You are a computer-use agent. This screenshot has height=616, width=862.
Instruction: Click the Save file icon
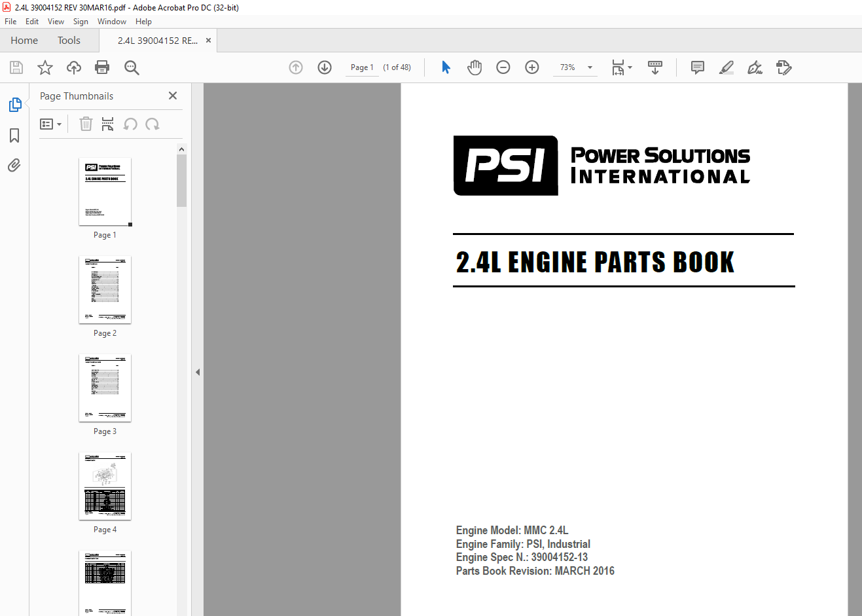point(16,67)
